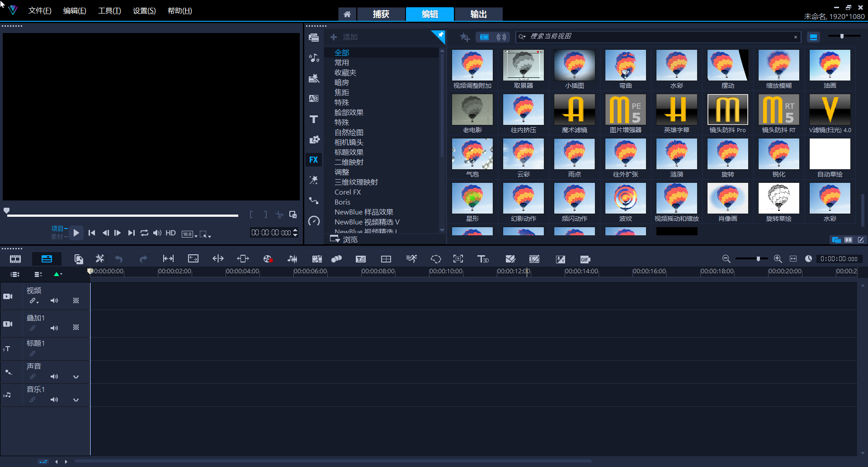Open the 16:9 aspect ratio dropdown
The image size is (868, 467).
pos(189,234)
